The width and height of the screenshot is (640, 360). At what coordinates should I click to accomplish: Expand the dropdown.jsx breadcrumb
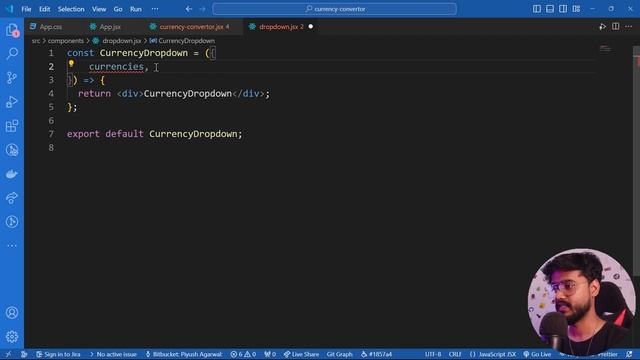pos(117,41)
